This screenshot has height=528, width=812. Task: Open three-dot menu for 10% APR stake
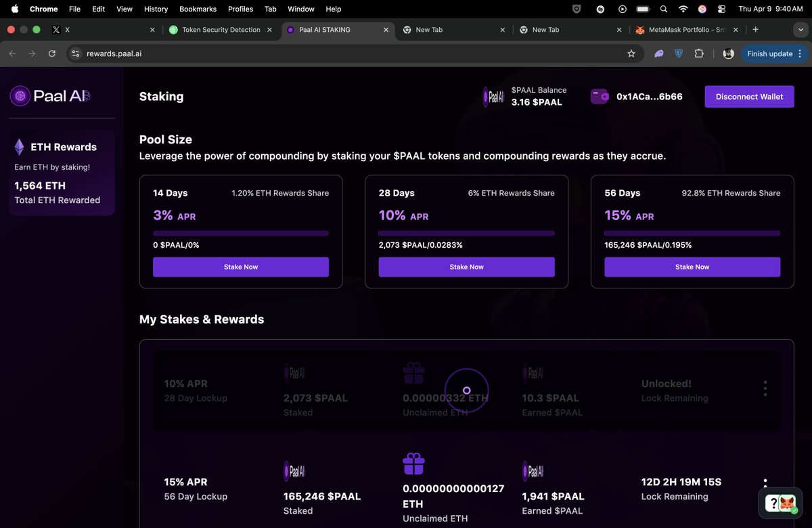(x=765, y=388)
